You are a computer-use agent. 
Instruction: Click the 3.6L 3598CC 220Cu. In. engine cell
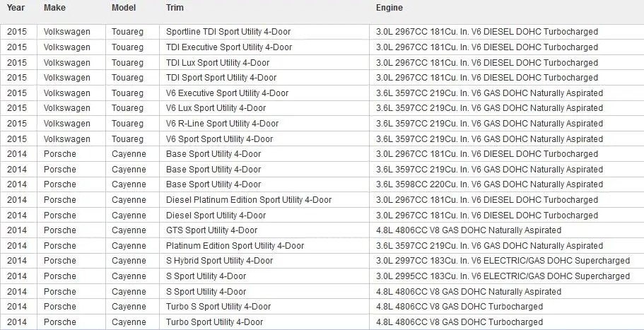[x=506, y=184]
